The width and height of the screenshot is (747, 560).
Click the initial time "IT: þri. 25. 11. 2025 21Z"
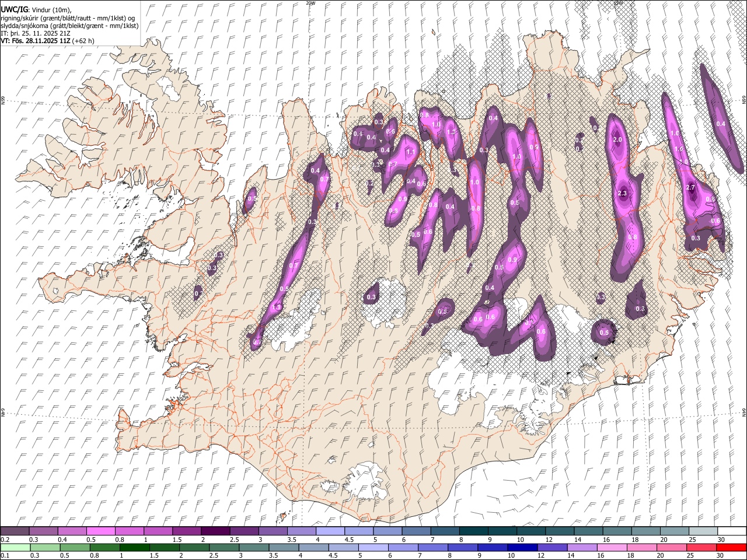[x=36, y=33]
